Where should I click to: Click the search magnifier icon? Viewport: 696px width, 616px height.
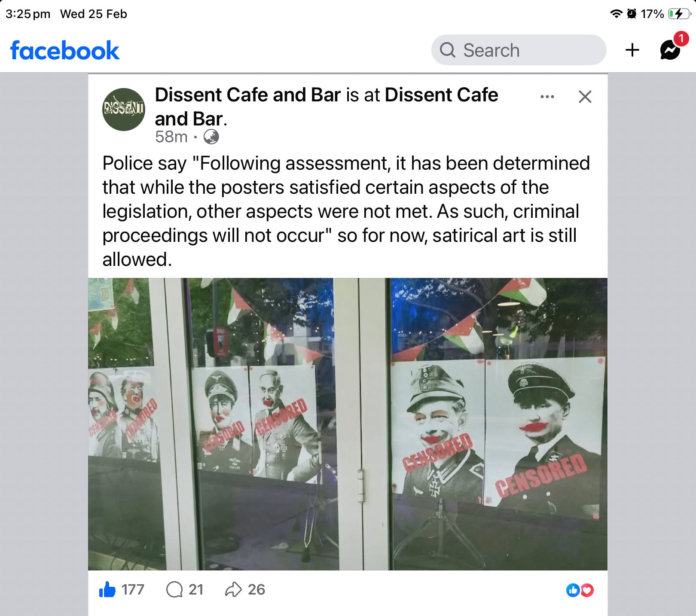(448, 50)
